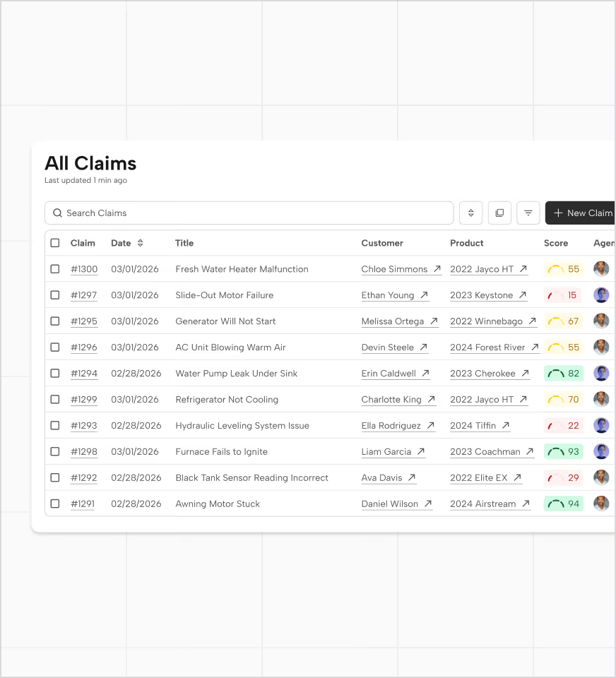Click title 'Refrigerator Not Cooling'
Image resolution: width=616 pixels, height=678 pixels.
(227, 399)
